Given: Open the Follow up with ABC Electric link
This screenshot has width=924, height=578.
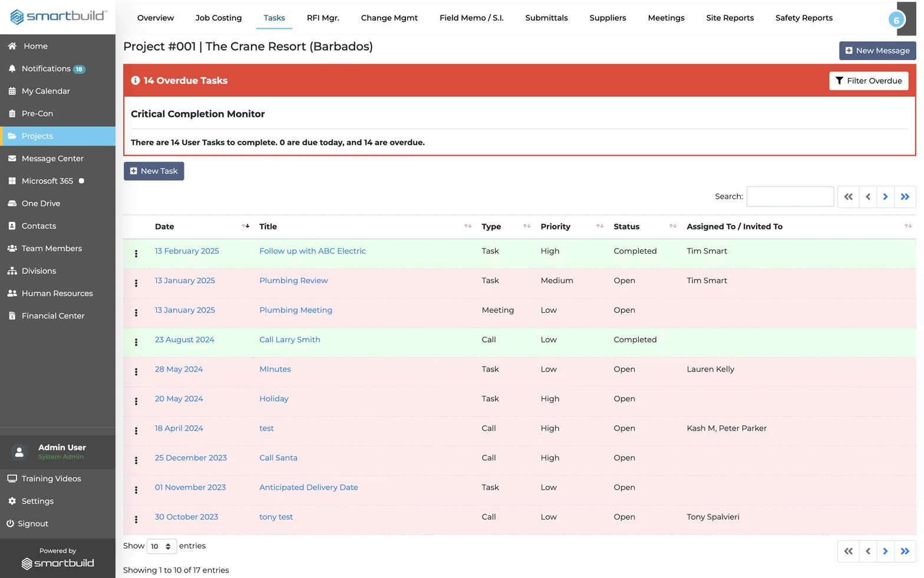Looking at the screenshot, I should [312, 251].
